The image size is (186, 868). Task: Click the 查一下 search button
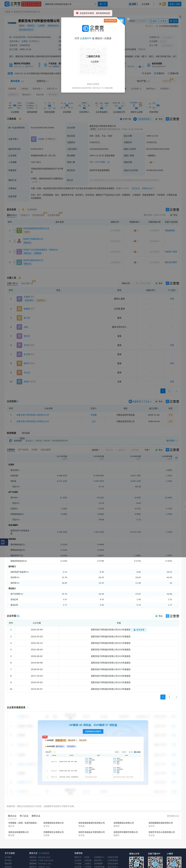point(103,4)
